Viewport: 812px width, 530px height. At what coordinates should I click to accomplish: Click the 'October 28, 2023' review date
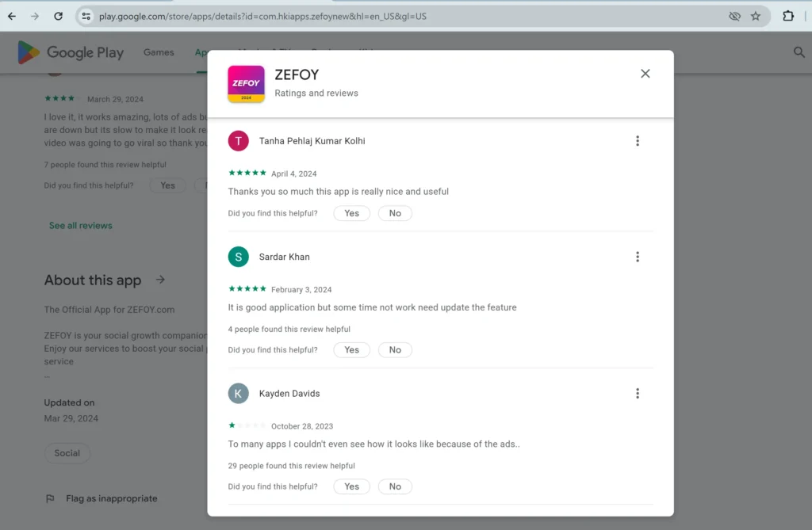click(x=302, y=426)
